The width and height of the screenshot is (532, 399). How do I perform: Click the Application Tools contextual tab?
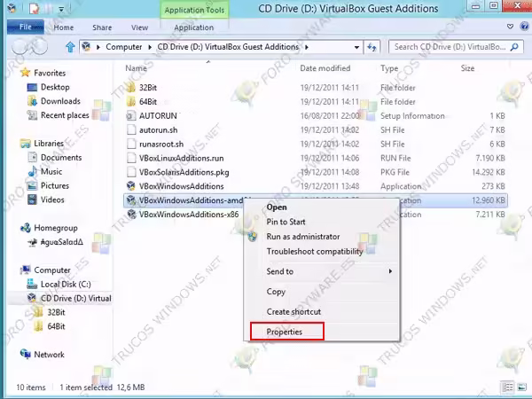pos(194,10)
